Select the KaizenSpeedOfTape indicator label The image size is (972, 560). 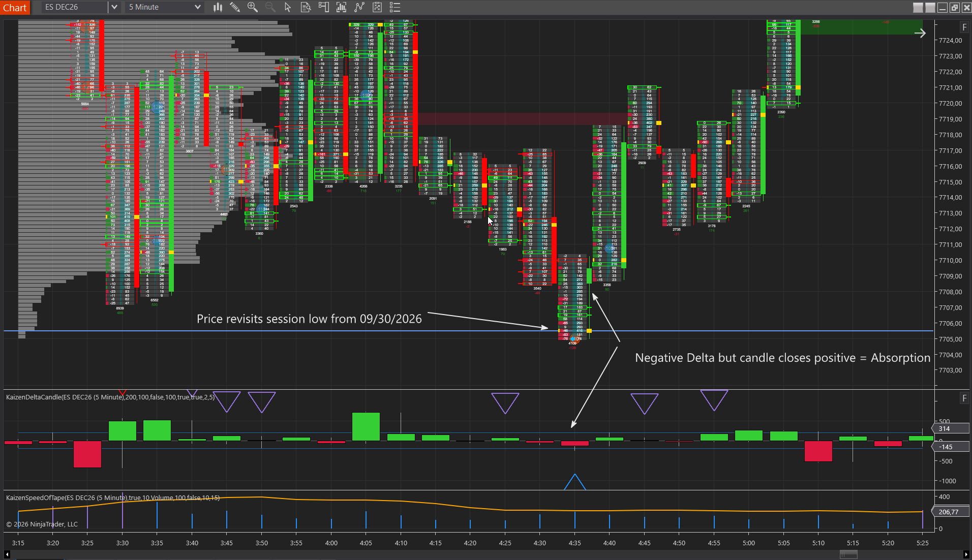click(113, 497)
